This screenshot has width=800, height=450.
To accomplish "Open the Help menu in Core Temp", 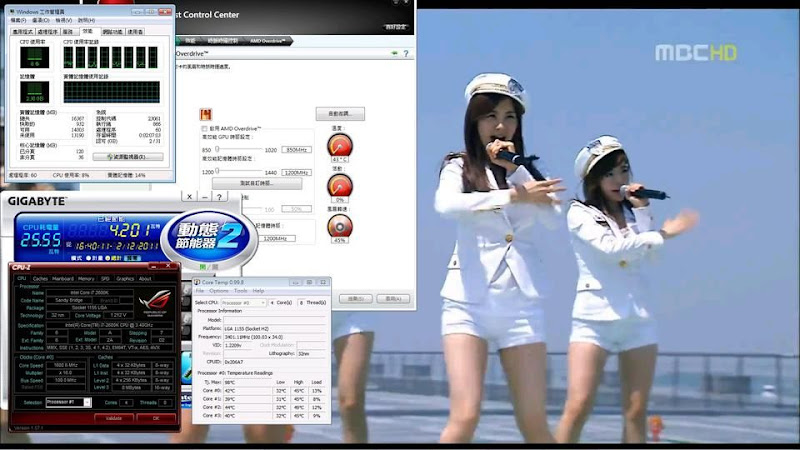I will (x=259, y=291).
